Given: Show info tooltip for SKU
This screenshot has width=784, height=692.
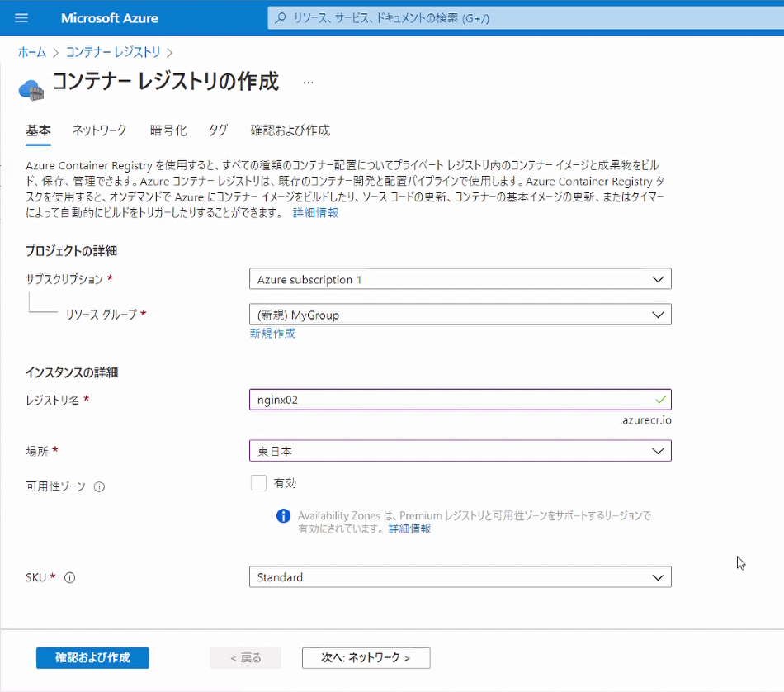Looking at the screenshot, I should tap(70, 577).
